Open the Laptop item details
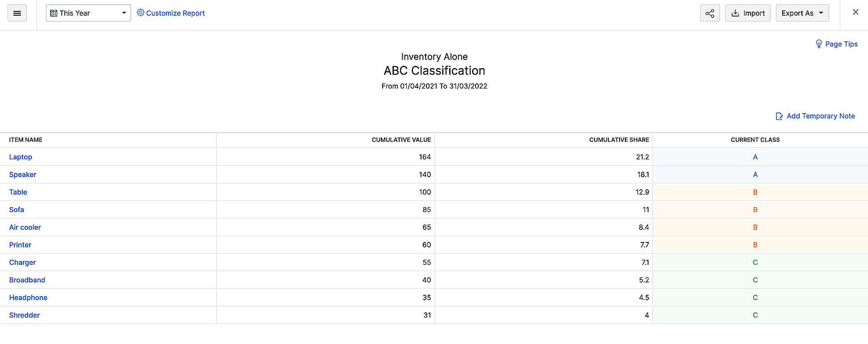 [x=21, y=157]
